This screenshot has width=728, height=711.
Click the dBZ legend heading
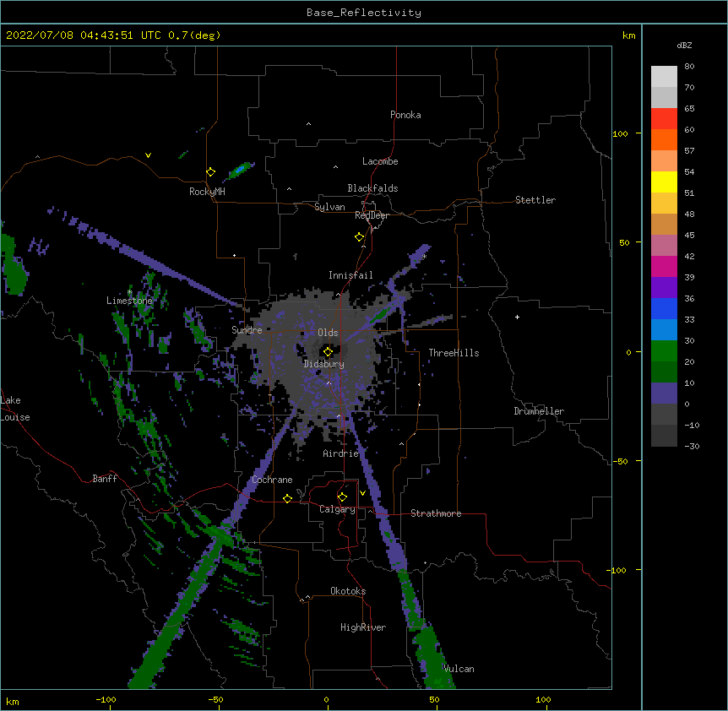684,46
